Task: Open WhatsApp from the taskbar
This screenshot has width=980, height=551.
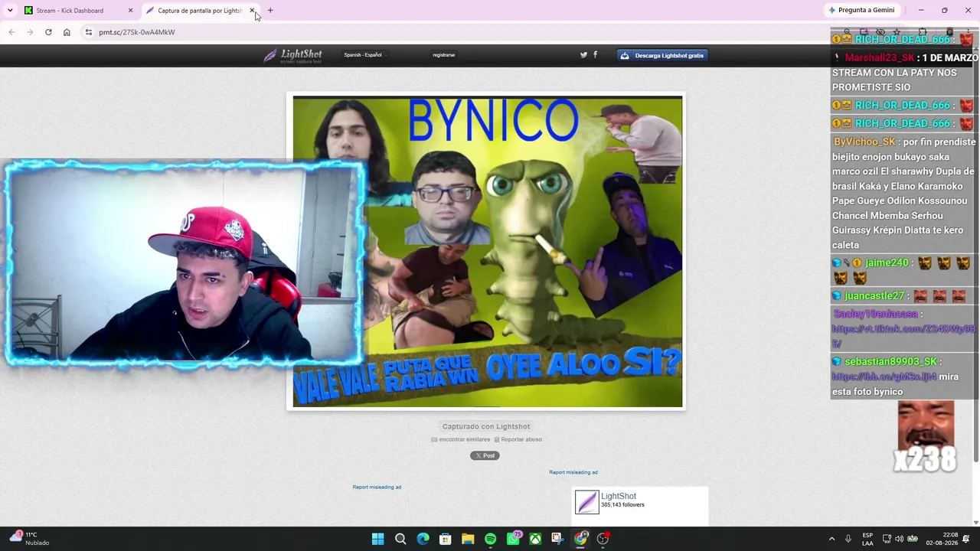Action: (x=513, y=539)
